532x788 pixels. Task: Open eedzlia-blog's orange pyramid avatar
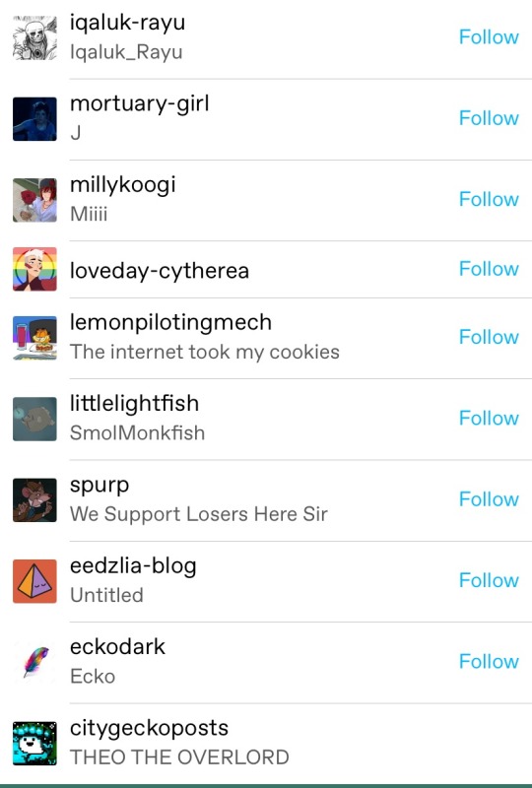click(34, 581)
